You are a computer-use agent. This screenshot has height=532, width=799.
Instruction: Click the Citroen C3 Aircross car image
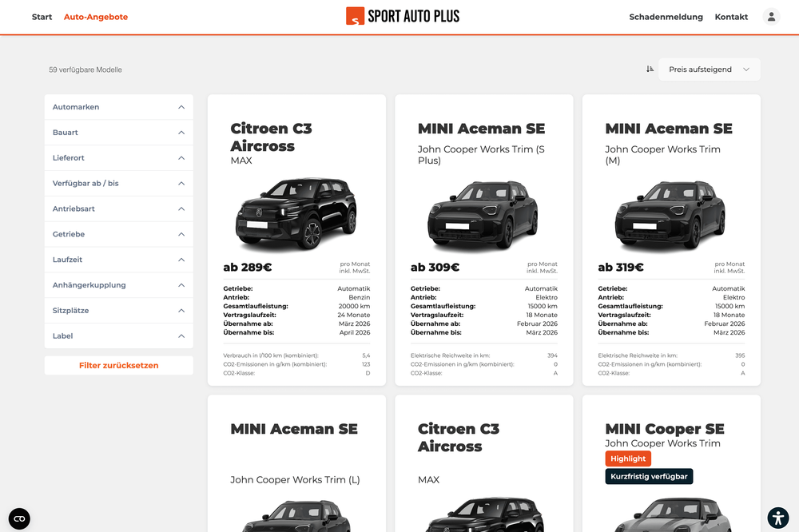(296, 212)
